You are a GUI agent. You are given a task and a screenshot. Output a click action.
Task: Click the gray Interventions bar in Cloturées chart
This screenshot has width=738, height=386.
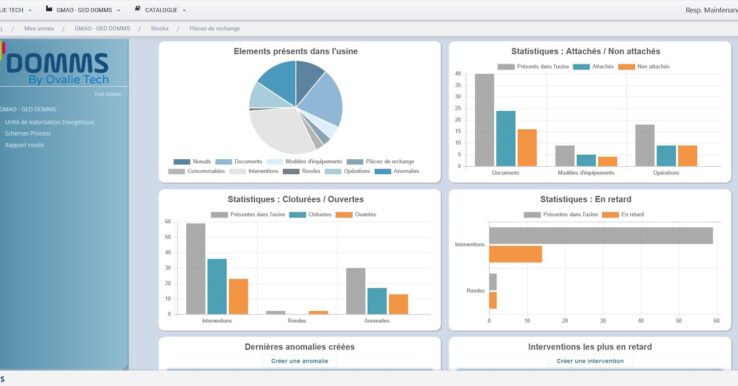coord(196,269)
